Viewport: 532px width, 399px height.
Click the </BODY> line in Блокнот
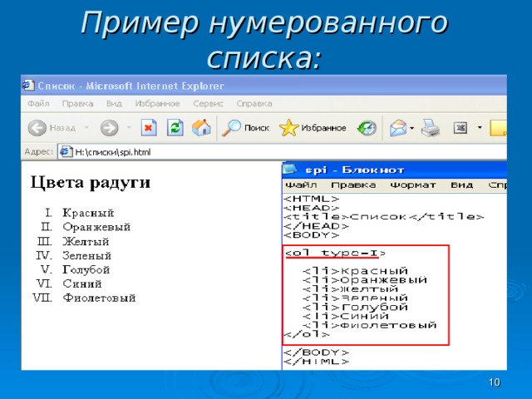(x=316, y=352)
